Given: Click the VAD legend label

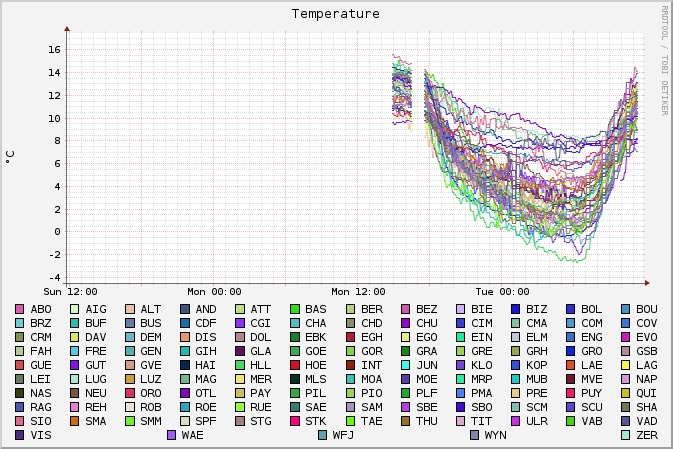Looking at the screenshot, I should point(647,421).
